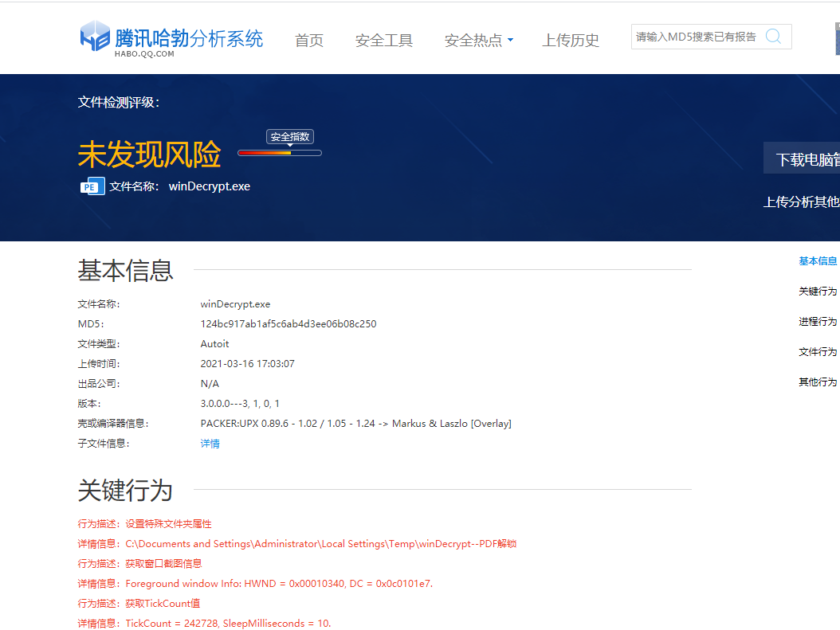The width and height of the screenshot is (840, 630).
Task: Click the 腾讯哈勃分析系统 title text
Action: [189, 38]
